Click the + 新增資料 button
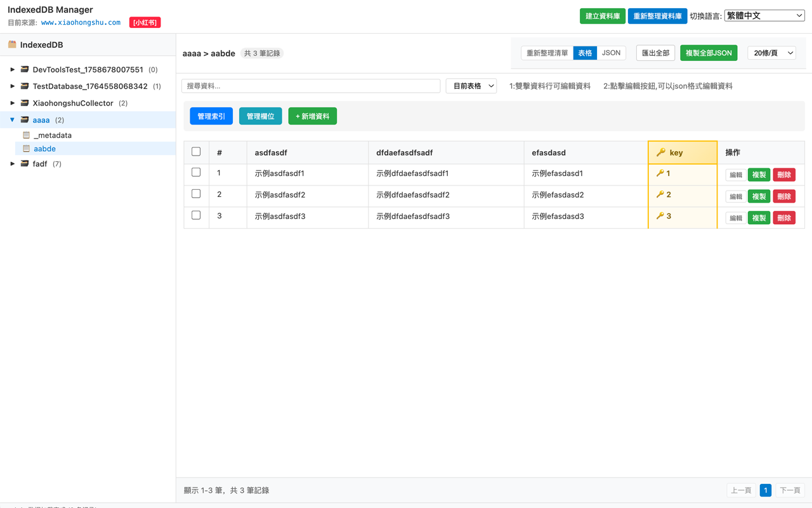Viewport: 812px width, 508px height. (x=313, y=116)
